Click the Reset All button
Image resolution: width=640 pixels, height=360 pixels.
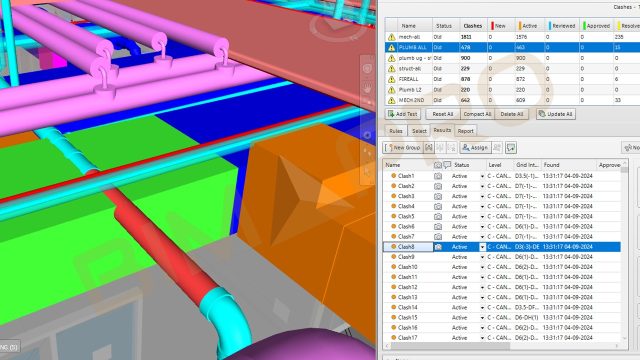(443, 114)
